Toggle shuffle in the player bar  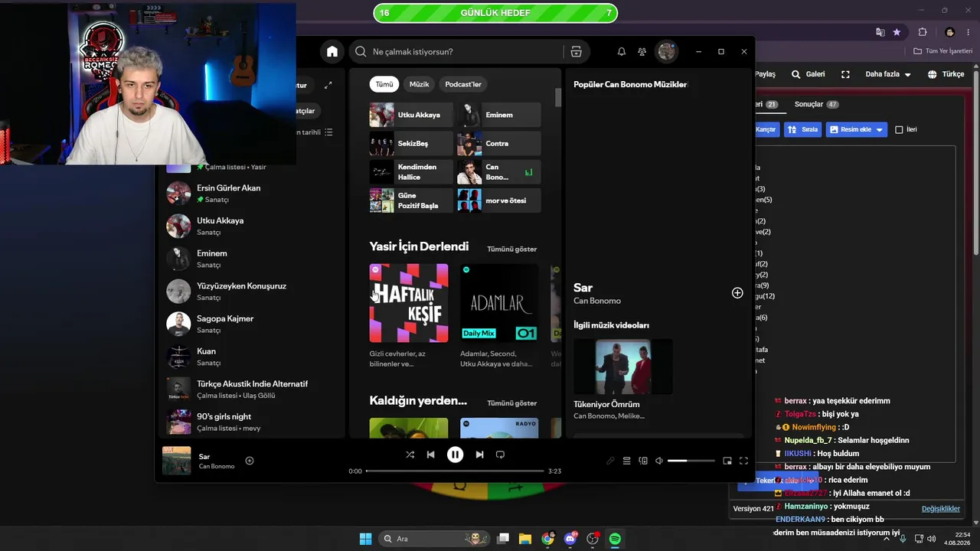click(x=410, y=455)
